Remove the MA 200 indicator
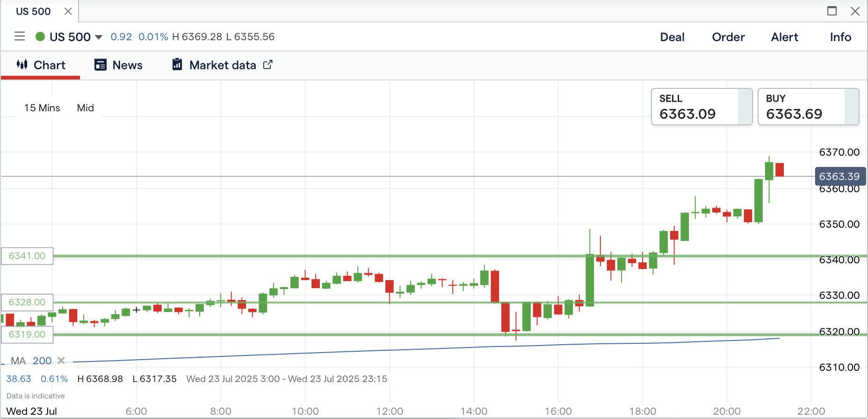The width and height of the screenshot is (868, 419). (61, 361)
